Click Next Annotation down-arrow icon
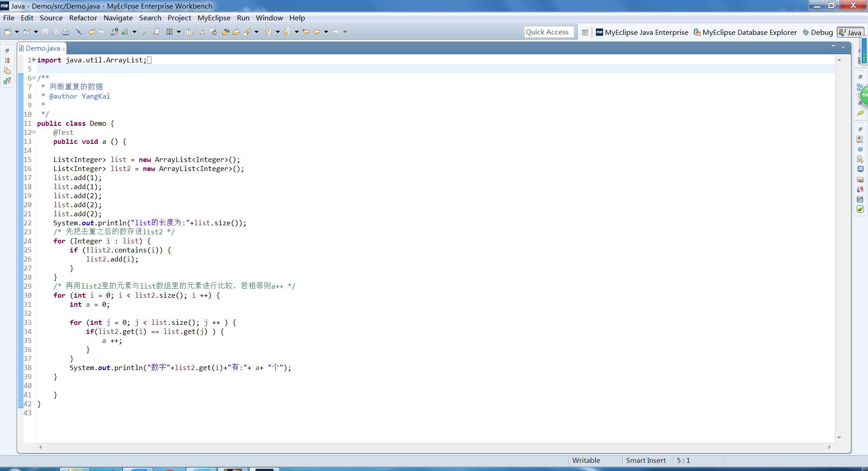 [x=268, y=32]
